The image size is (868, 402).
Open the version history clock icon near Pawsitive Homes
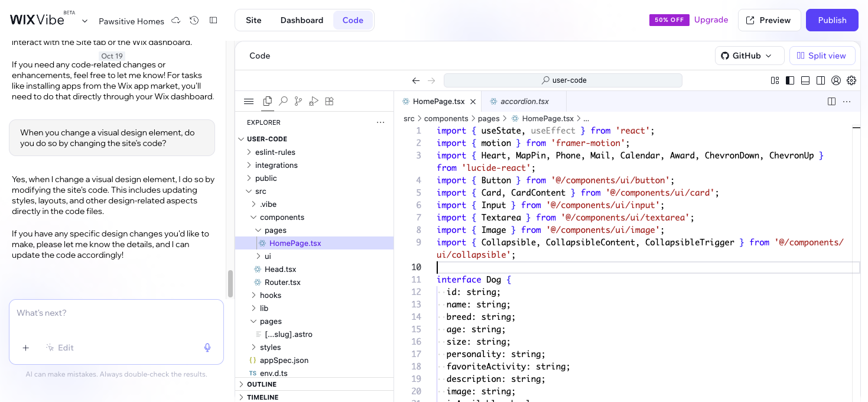(194, 20)
